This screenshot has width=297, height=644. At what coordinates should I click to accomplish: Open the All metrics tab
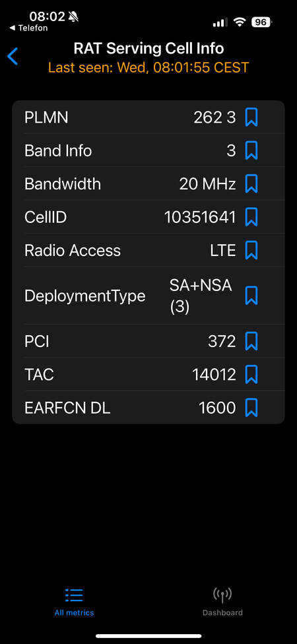75,601
